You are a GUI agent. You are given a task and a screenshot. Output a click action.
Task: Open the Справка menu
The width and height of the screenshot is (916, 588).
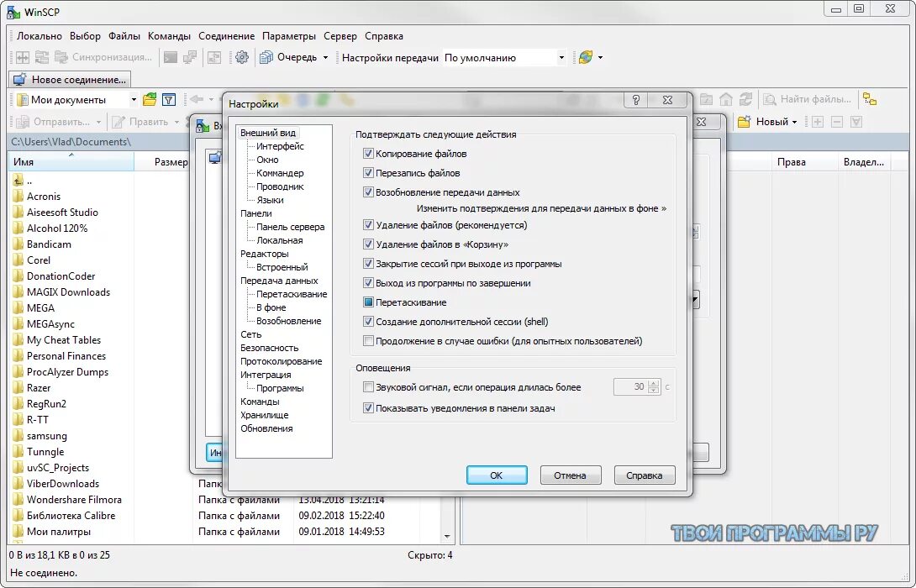(x=384, y=36)
